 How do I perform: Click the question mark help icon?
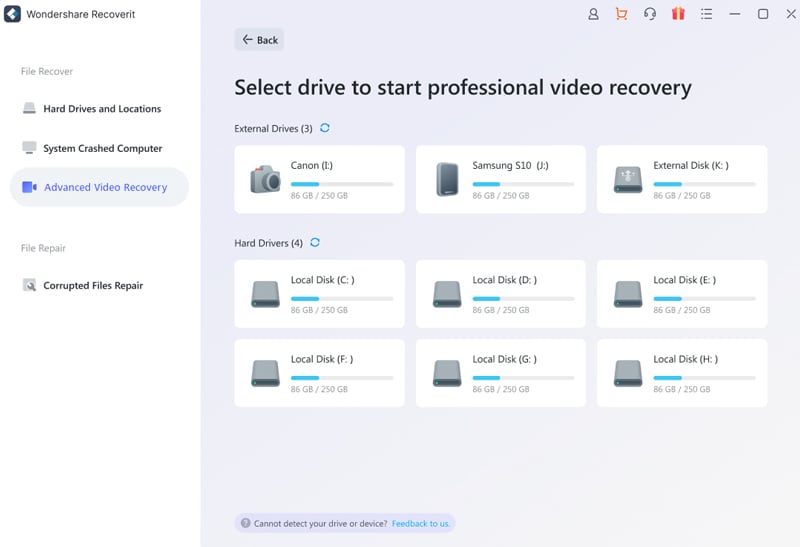(245, 523)
